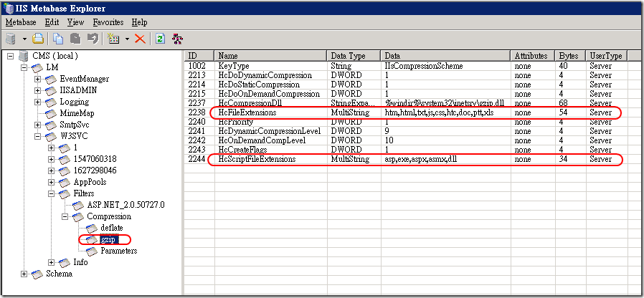The height and width of the screenshot is (298, 644).
Task: Collapse the W3SVC tree node
Action: pyautogui.click(x=38, y=136)
